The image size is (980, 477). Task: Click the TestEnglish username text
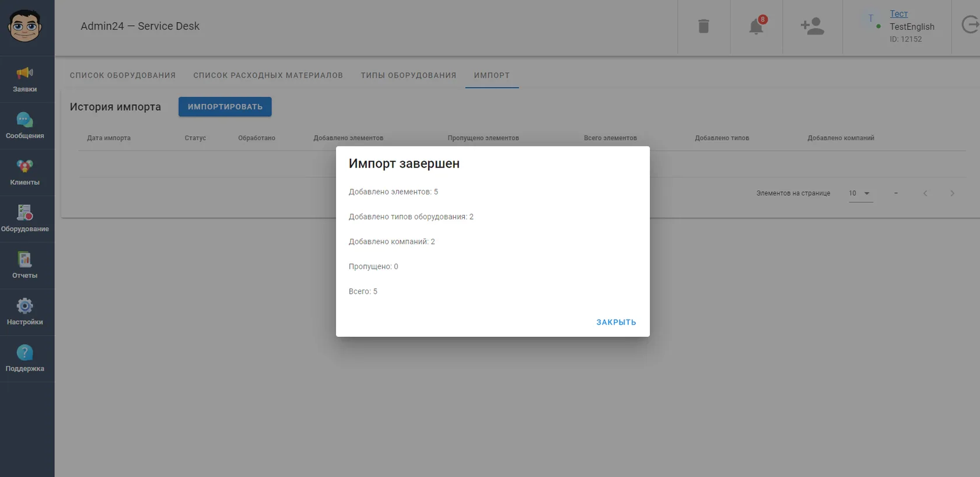pos(912,27)
